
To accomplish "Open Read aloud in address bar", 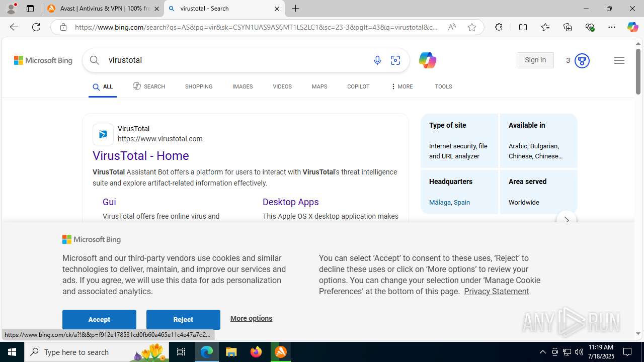I will coord(452,27).
